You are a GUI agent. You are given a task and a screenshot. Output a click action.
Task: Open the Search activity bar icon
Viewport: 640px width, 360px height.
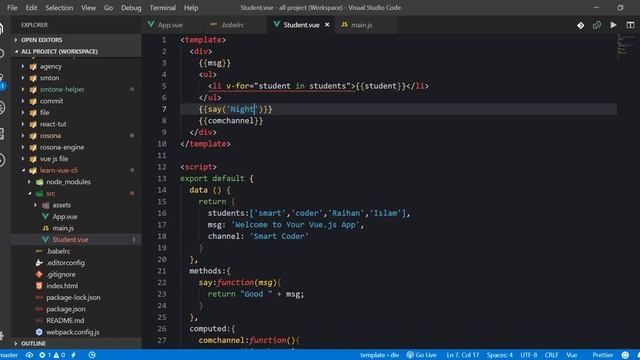[2, 53]
